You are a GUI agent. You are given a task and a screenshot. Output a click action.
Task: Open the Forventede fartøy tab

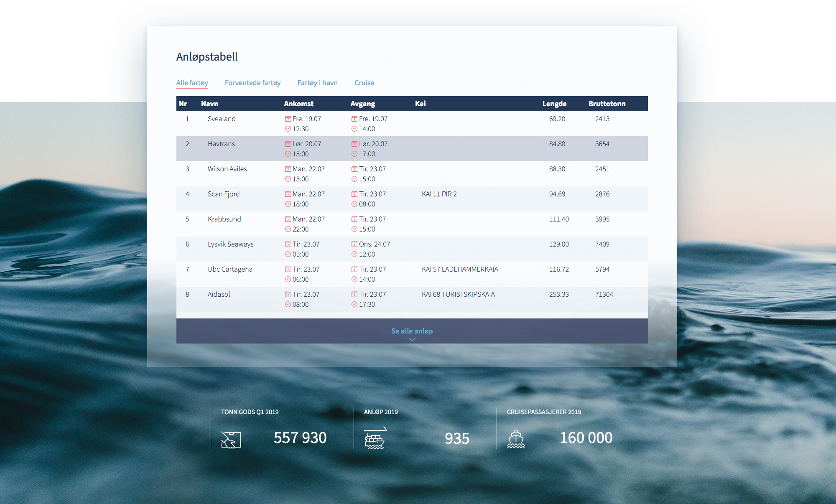252,83
